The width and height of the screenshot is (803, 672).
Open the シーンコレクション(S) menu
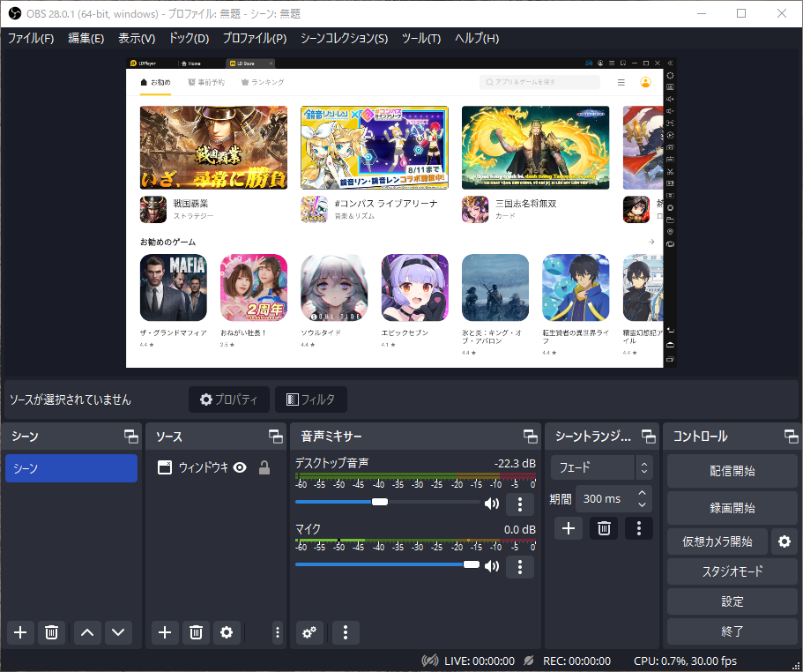tap(344, 39)
